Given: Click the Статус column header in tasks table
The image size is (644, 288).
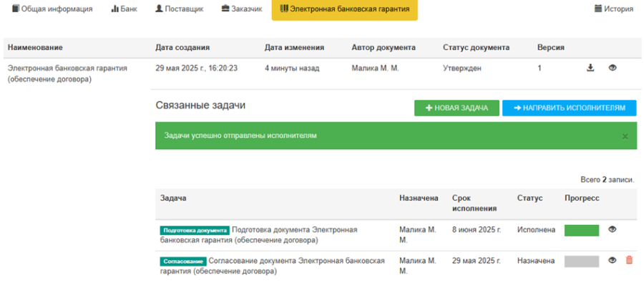Looking at the screenshot, I should (x=530, y=198).
